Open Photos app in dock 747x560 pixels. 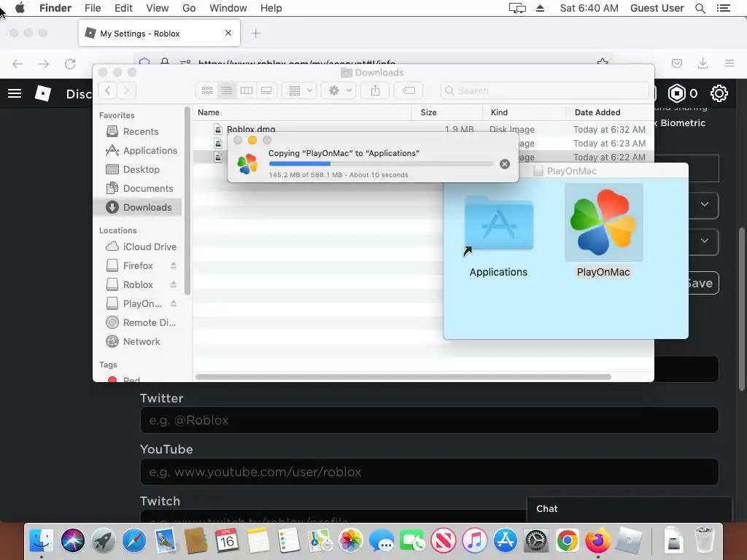[x=351, y=541]
